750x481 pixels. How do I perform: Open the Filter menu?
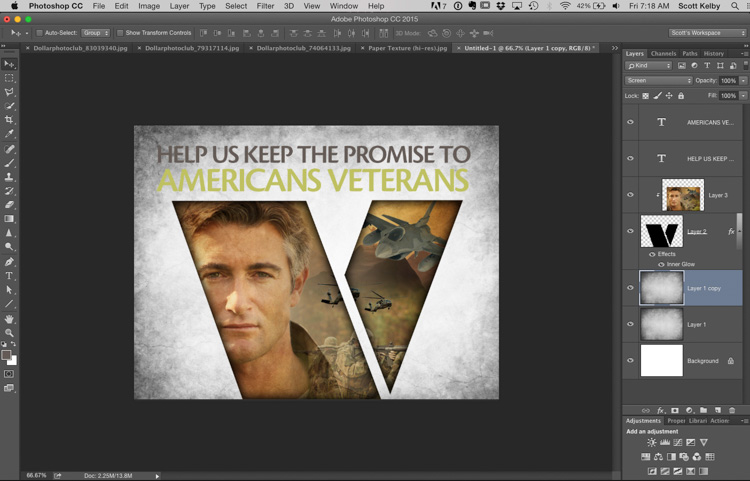coord(265,6)
